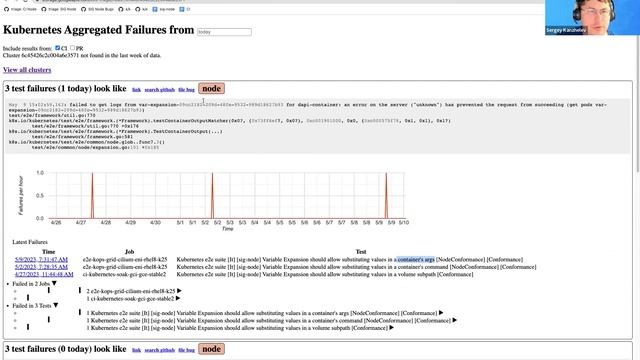The height and width of the screenshot is (360, 640).
Task: Open the 5/9/2023 7:31:47 AM failure link
Action: point(41,260)
